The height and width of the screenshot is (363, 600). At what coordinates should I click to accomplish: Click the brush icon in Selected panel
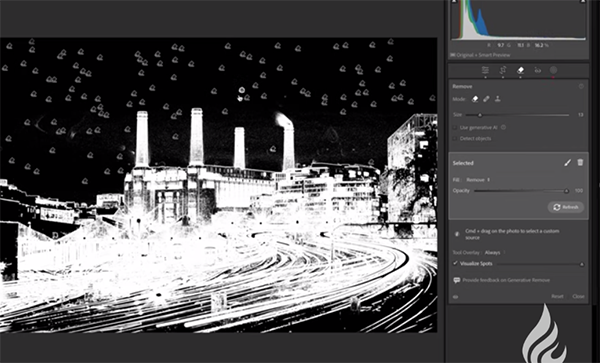click(567, 163)
